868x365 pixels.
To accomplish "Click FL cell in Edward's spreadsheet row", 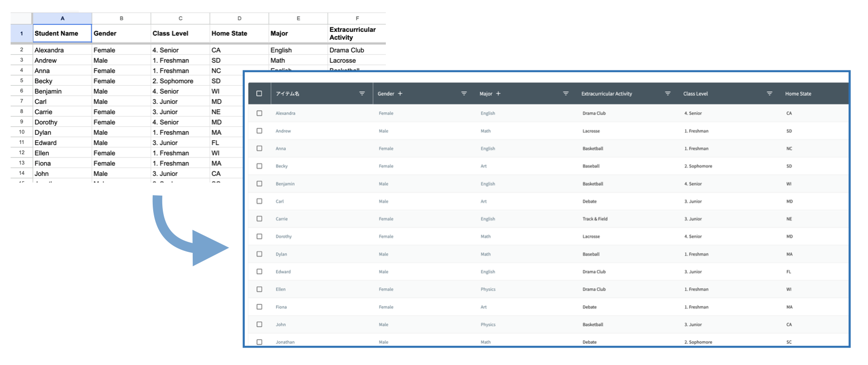I will 226,143.
